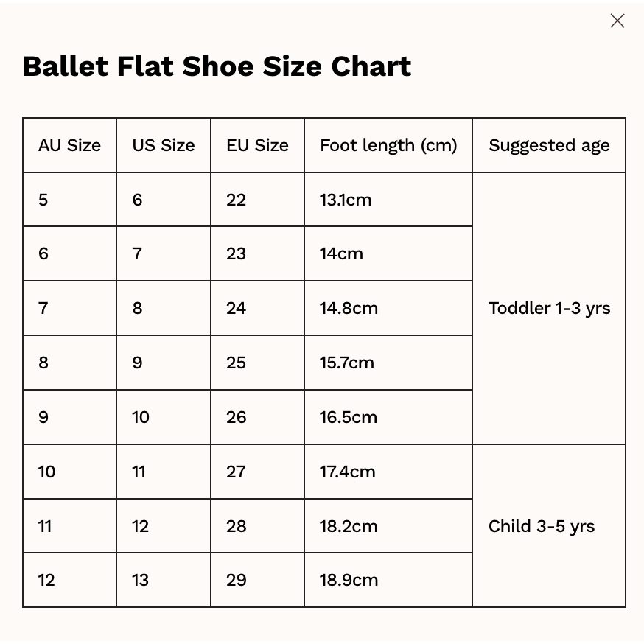Select the 18.2cm foot length cell

[388, 525]
